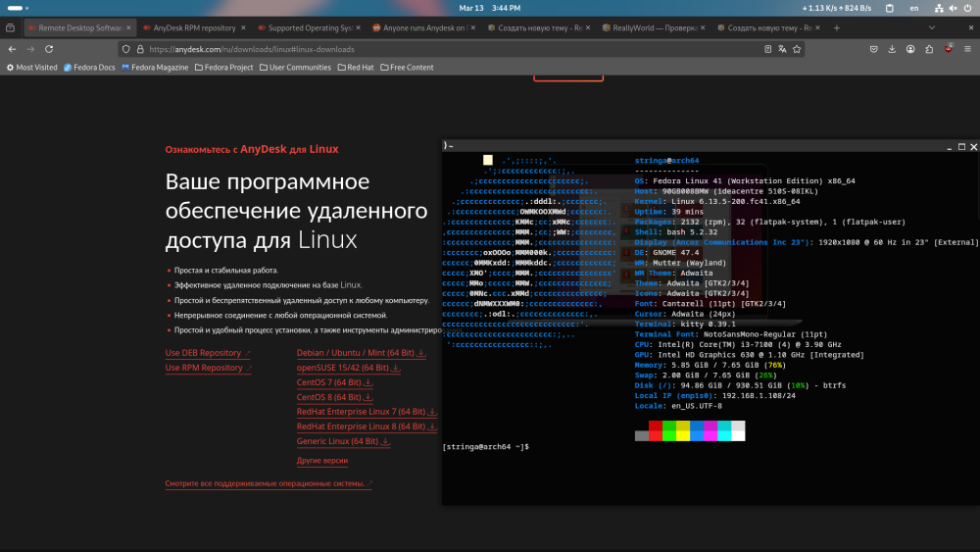Click the muted volume icon in top bar
980x552 pixels.
(x=954, y=8)
